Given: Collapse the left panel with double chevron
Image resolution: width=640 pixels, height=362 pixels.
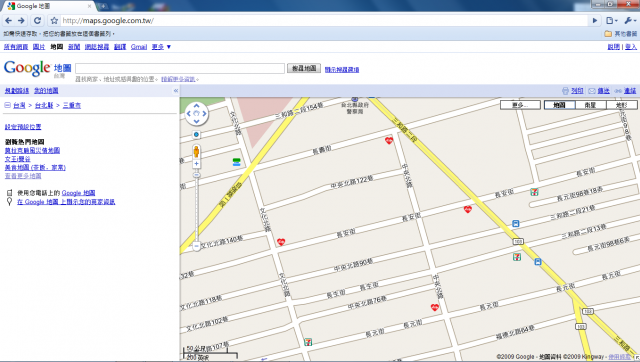Looking at the screenshot, I should [x=176, y=91].
